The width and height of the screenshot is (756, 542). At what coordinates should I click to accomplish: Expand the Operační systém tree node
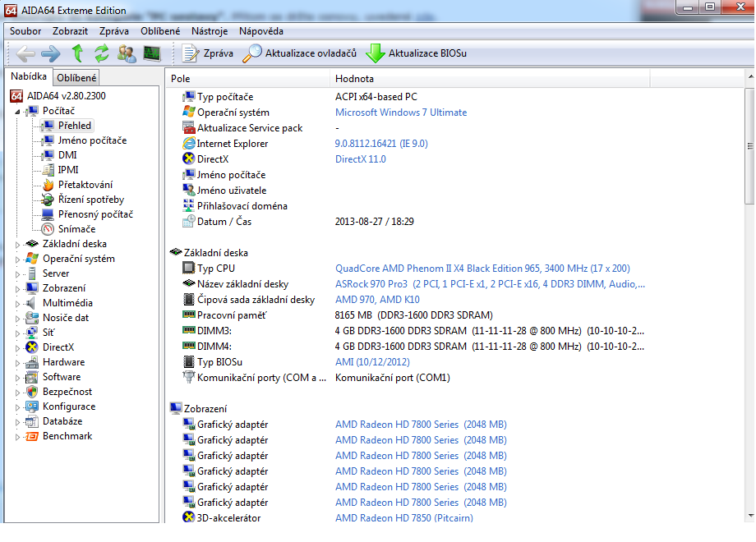click(19, 259)
